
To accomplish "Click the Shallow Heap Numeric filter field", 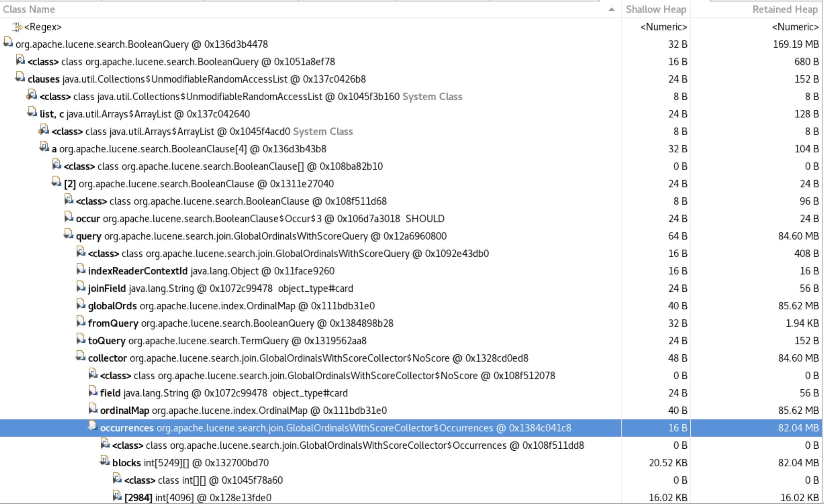I will (663, 27).
